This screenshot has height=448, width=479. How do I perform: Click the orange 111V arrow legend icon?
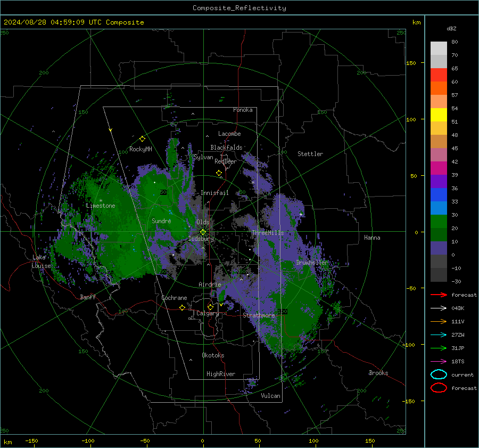[x=439, y=321]
